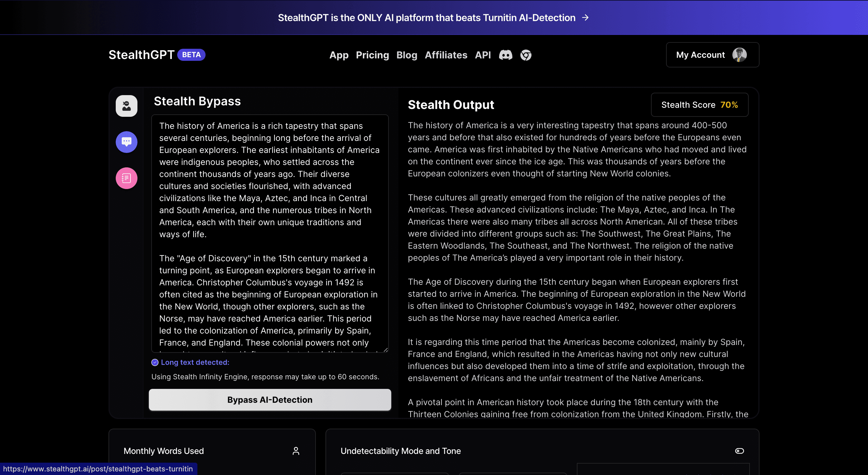
Task: Open the pink document sidebar icon
Action: point(126,178)
